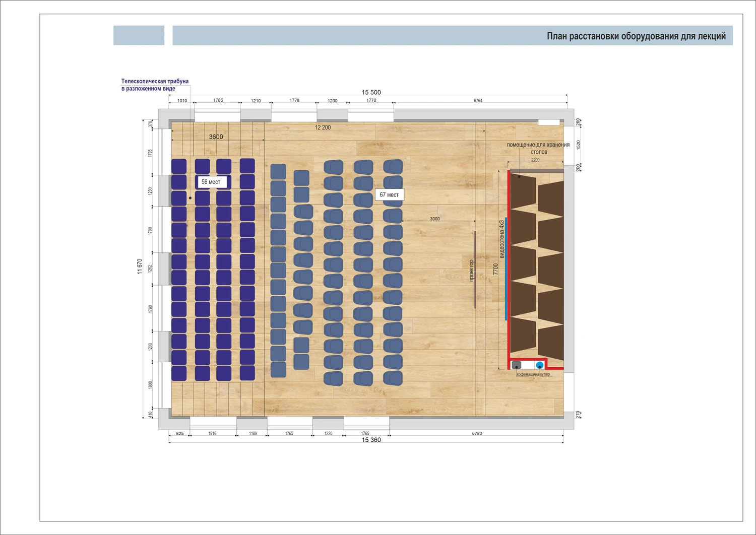Image resolution: width=756 pixels, height=535 pixels.
Task: Click the "11 670" vertical dimension text
Action: 140,266
